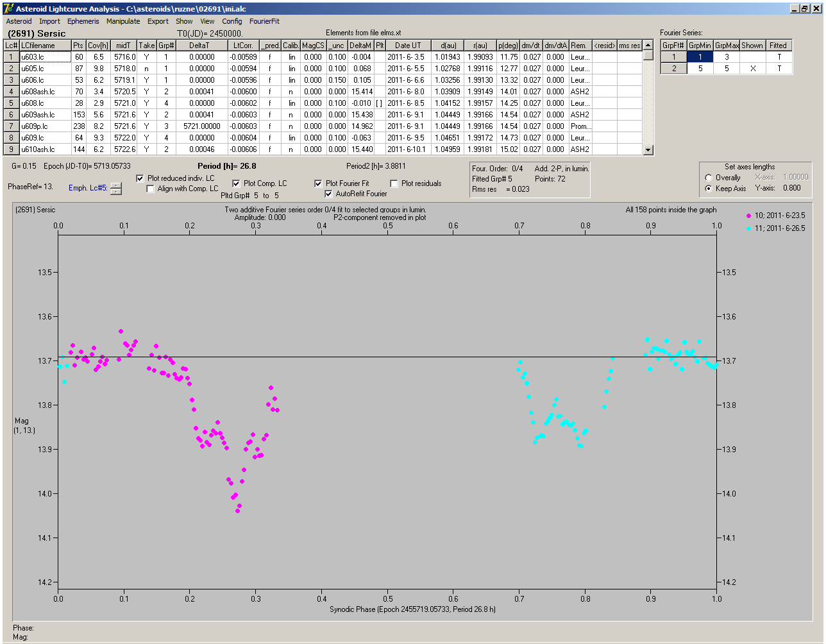826x644 pixels.
Task: Open the Import menu
Action: point(49,21)
